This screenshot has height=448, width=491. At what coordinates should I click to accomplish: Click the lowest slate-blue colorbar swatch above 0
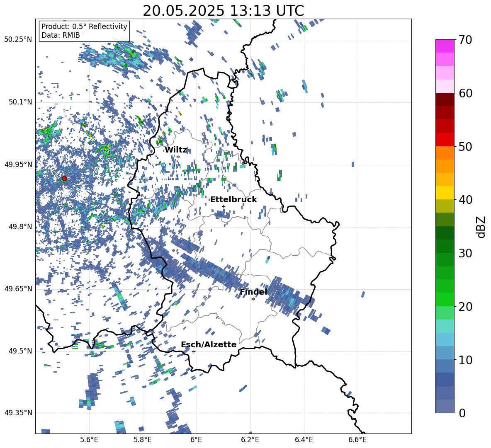[x=445, y=406]
